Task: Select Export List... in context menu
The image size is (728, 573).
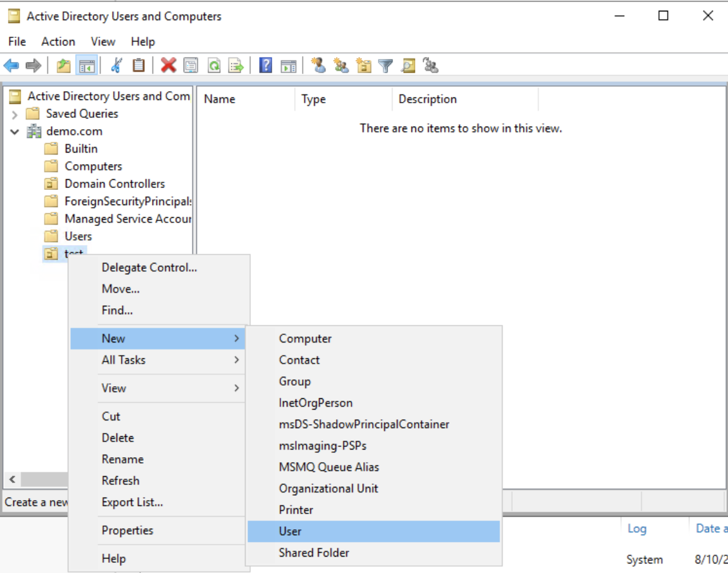Action: click(158, 502)
